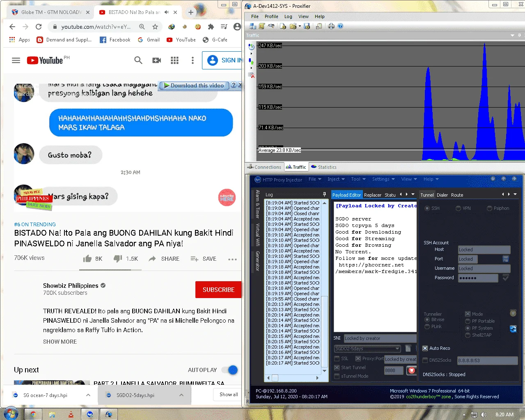Image resolution: width=525 pixels, height=420 pixels.
Task: Click the YouTube create video camera icon
Action: point(156,60)
